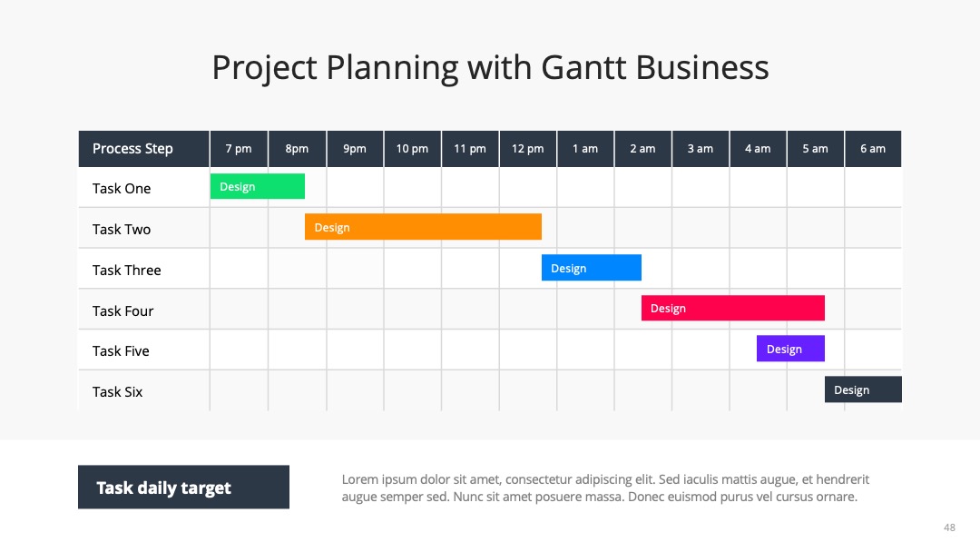Select the Task One row label

122,188
